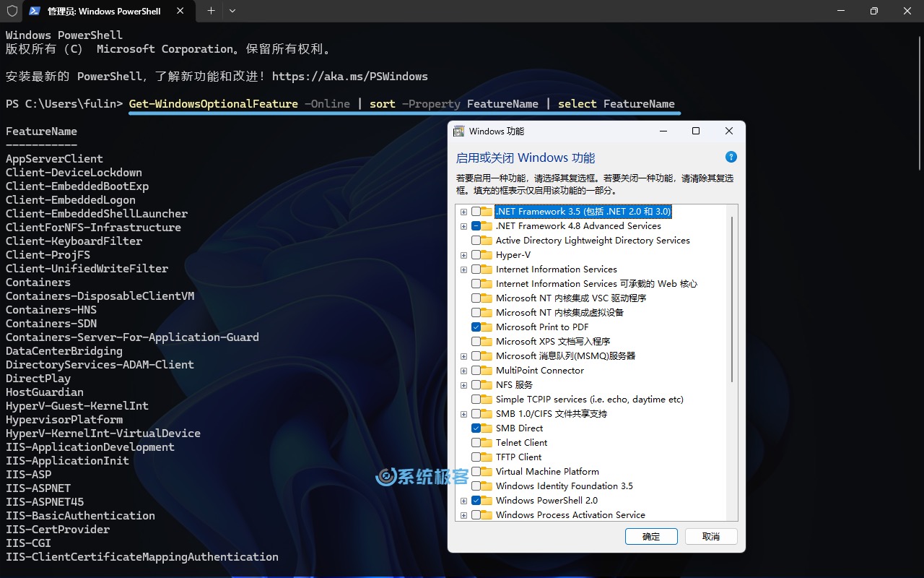Click the folder icon beside Simple TCPIP services
The height and width of the screenshot is (578, 924).
point(487,400)
